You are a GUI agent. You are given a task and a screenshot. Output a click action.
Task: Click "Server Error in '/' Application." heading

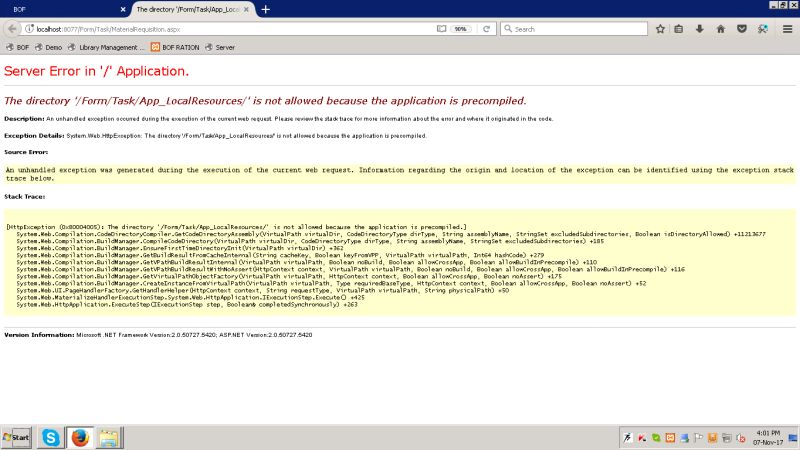pos(96,71)
